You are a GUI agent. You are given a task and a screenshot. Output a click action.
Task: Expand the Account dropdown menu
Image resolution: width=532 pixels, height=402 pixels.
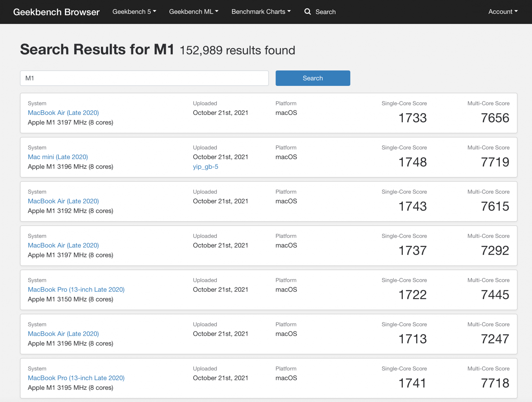point(503,12)
